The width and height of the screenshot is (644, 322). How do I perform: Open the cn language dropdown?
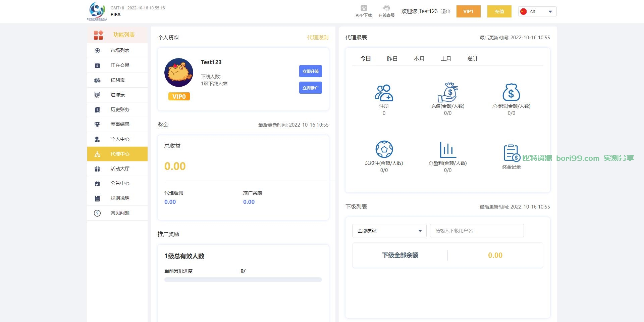pos(537,11)
